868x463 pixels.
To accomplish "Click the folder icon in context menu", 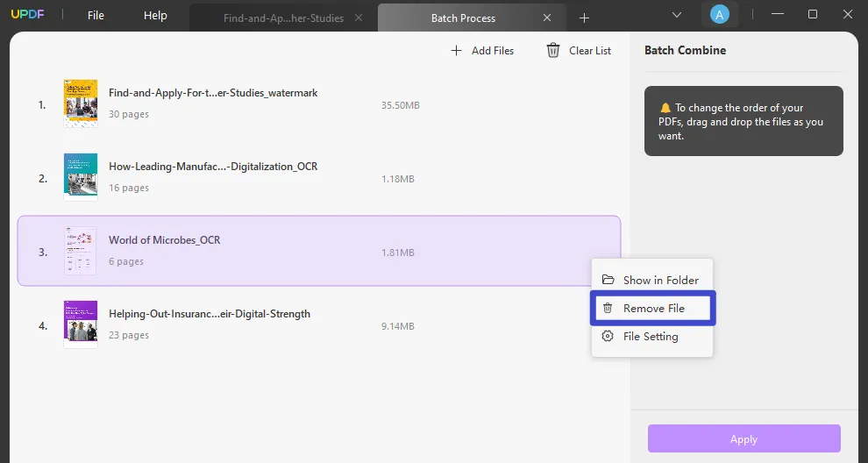I will [608, 281].
